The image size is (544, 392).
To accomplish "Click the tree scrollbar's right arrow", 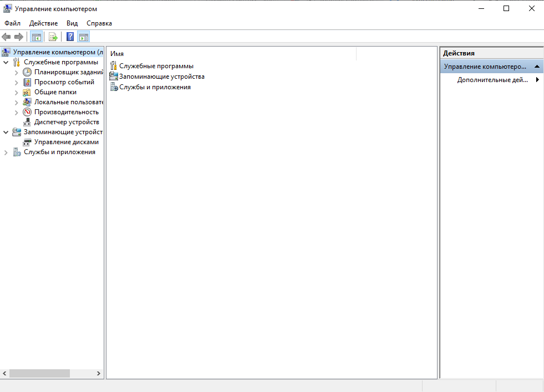I will [x=99, y=373].
